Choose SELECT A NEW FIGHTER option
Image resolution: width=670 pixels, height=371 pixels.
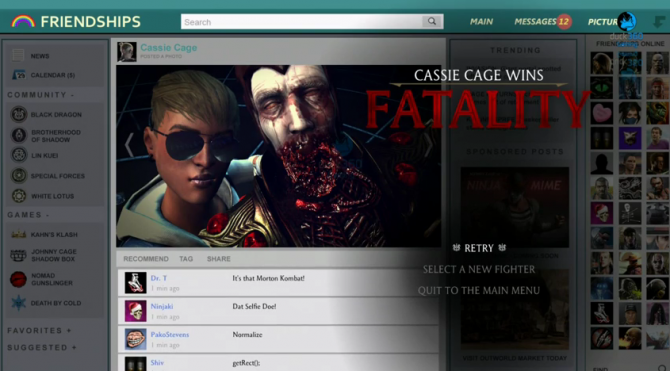[479, 269]
